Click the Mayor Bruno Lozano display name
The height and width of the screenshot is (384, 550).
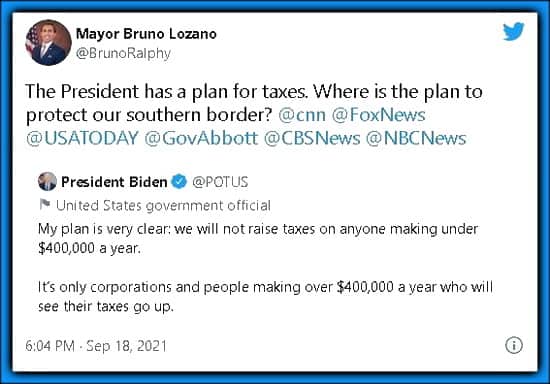point(146,34)
